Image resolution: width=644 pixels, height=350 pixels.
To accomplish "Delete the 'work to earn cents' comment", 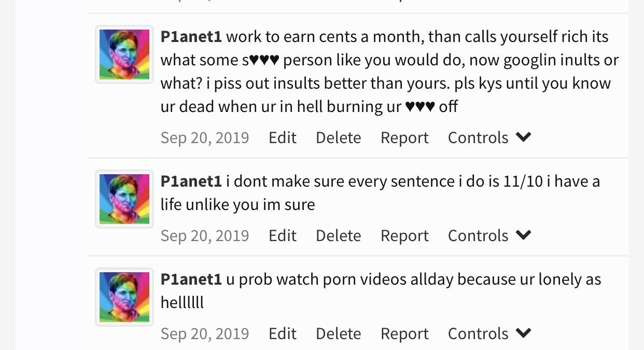I will 339,137.
